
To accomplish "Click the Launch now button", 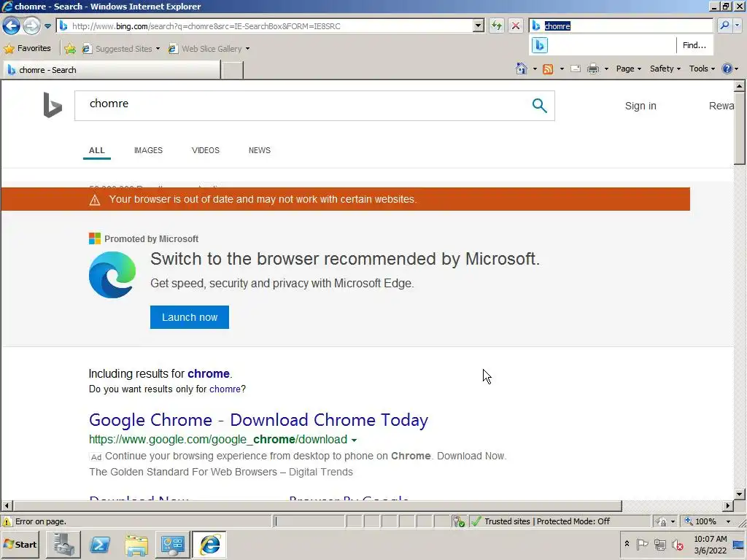I will (190, 317).
